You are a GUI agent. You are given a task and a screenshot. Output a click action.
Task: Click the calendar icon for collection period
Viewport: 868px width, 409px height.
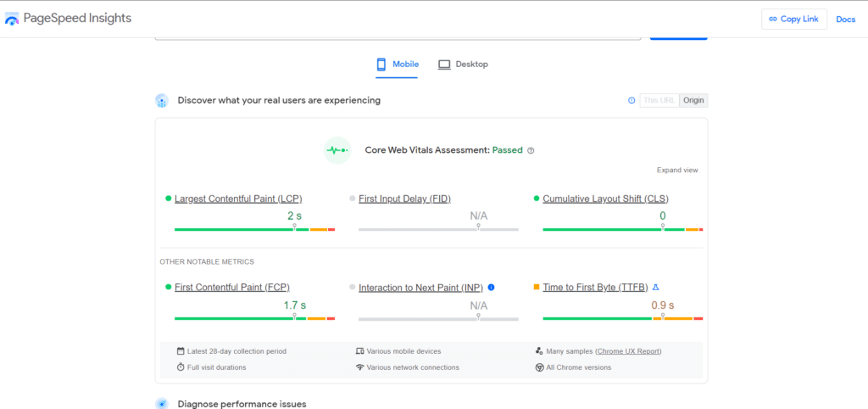coord(181,350)
